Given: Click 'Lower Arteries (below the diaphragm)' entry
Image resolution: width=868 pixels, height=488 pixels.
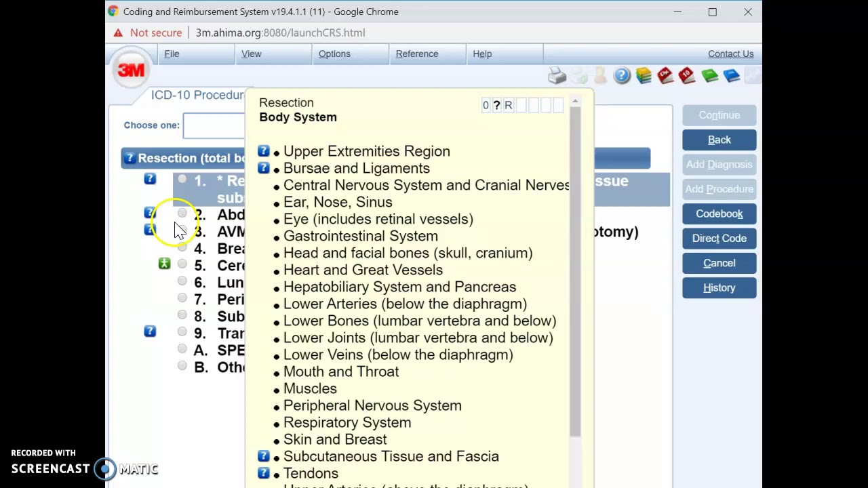Looking at the screenshot, I should tap(405, 304).
